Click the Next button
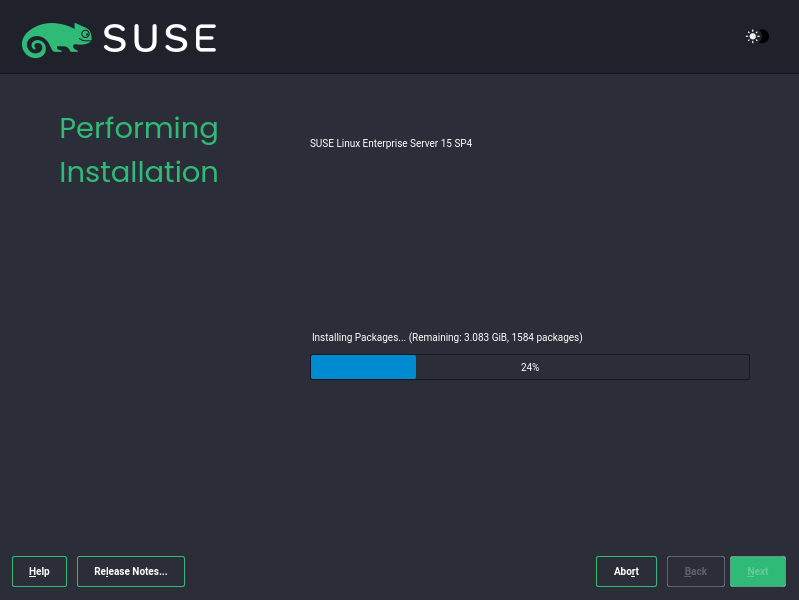799x600 pixels. 758,571
